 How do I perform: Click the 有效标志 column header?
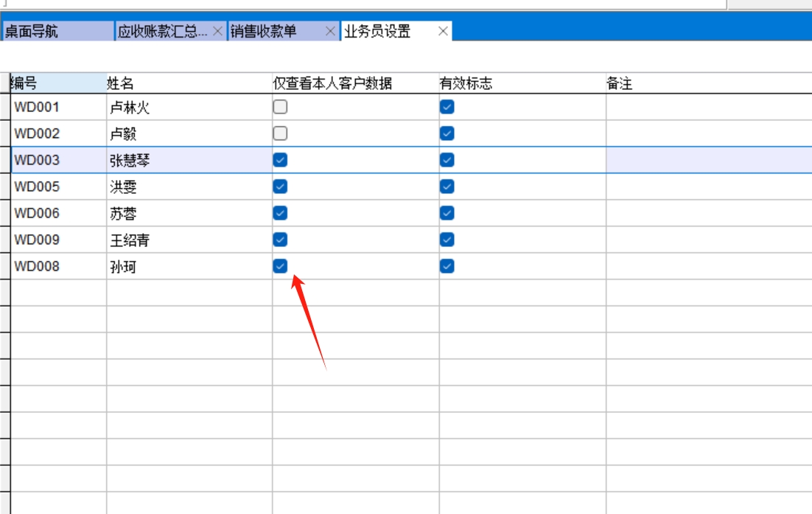point(522,83)
